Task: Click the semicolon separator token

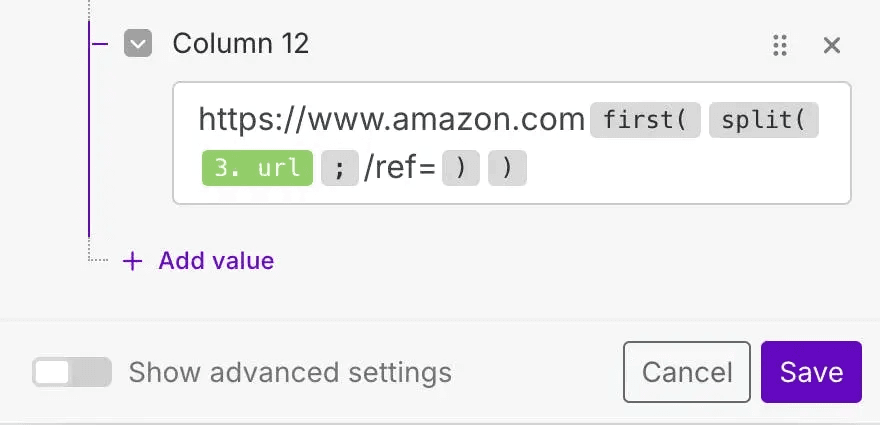Action: tap(339, 168)
